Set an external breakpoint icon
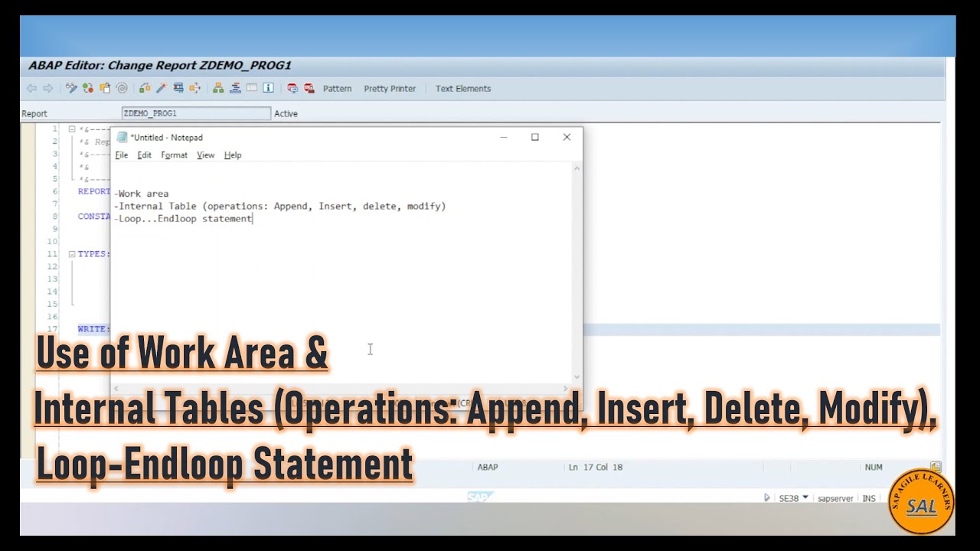 click(x=309, y=88)
